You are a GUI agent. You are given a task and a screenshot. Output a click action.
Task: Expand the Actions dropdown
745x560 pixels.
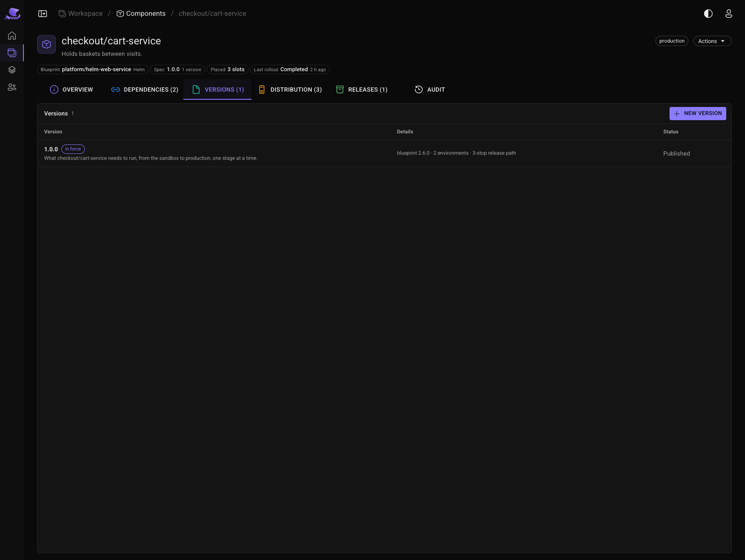tap(712, 41)
